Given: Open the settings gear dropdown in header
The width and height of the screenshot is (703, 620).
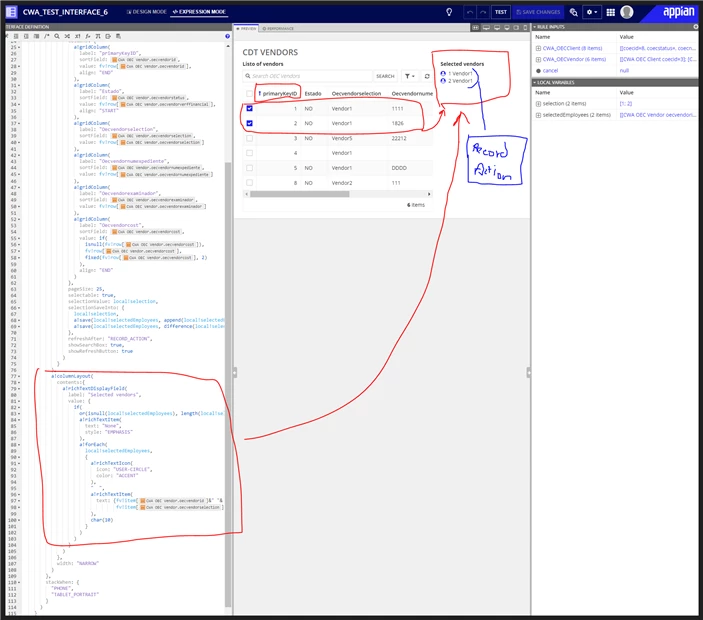Looking at the screenshot, I should [592, 12].
